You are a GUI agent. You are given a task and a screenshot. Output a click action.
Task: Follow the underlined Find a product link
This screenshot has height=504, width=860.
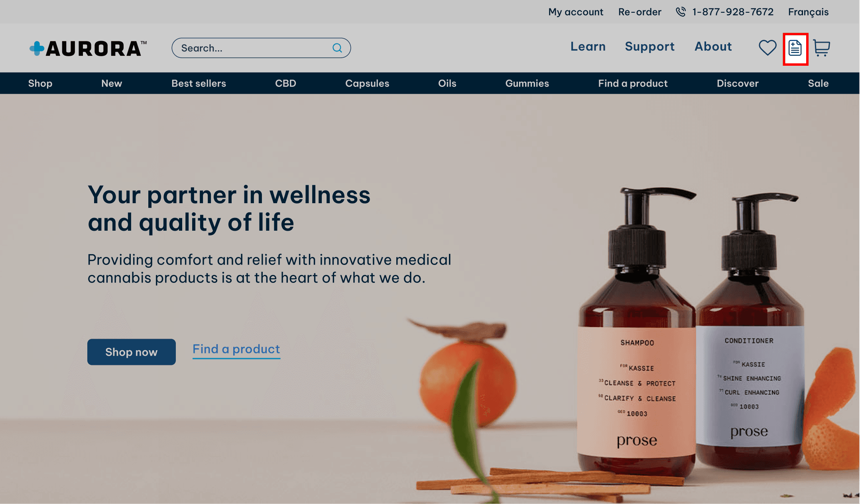tap(236, 349)
